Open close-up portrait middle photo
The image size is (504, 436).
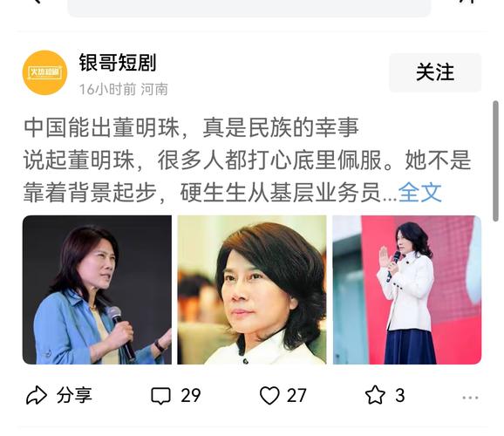(252, 290)
